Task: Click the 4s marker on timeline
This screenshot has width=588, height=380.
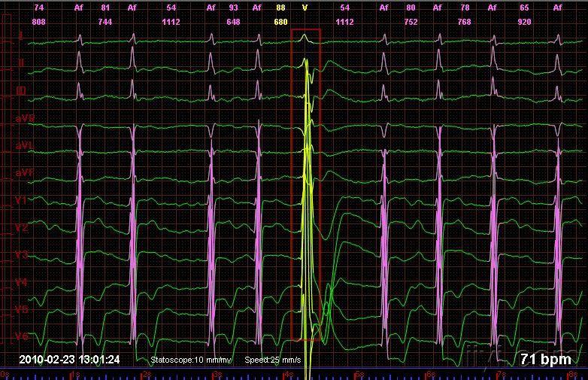Action: [287, 374]
